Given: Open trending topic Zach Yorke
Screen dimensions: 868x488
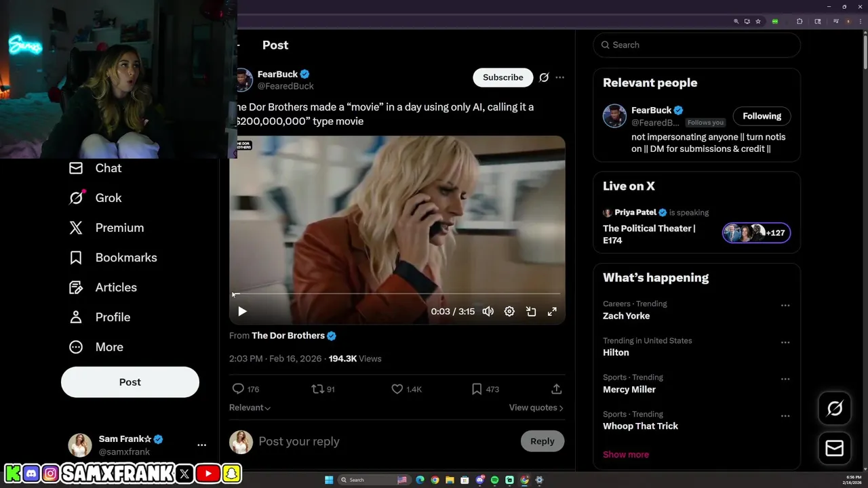Looking at the screenshot, I should [x=626, y=316].
